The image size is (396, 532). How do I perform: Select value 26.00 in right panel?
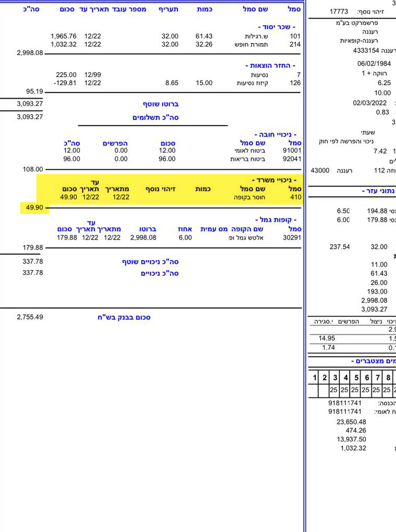point(379,283)
